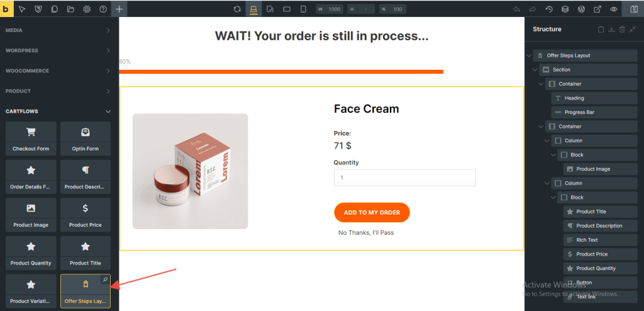Viewport: 644px width, 311px height.
Task: Click the ADD TO MY ORDER button
Action: click(x=372, y=213)
